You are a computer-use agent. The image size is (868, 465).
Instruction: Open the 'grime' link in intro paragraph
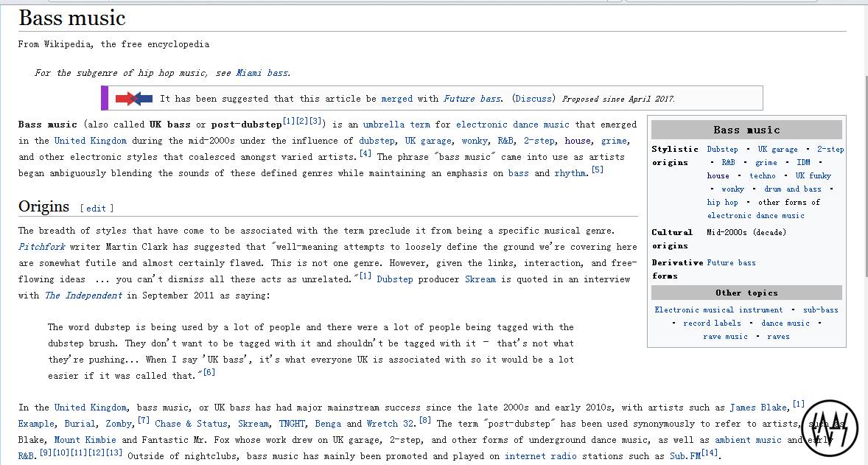[613, 141]
